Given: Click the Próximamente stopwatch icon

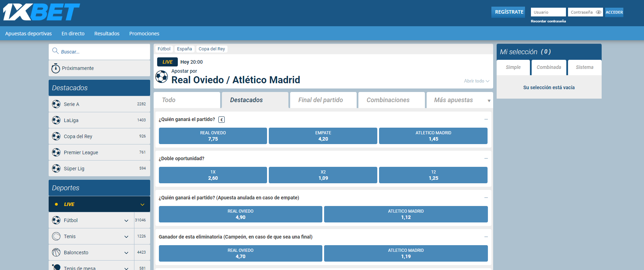Looking at the screenshot, I should (56, 68).
